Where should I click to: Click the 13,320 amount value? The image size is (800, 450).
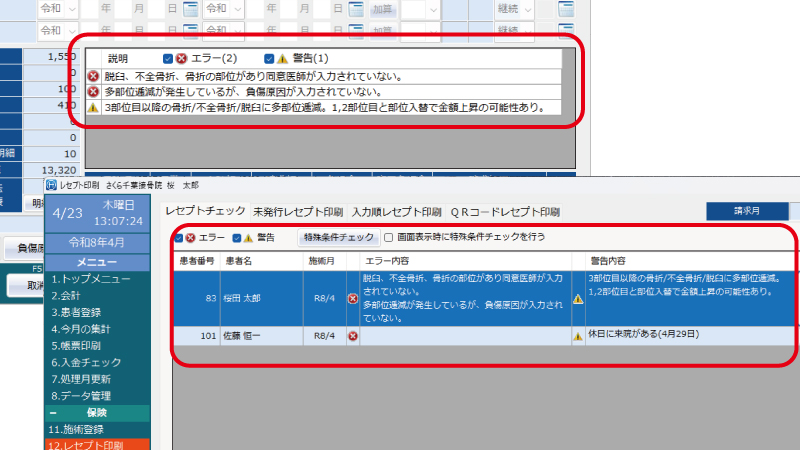[x=59, y=170]
